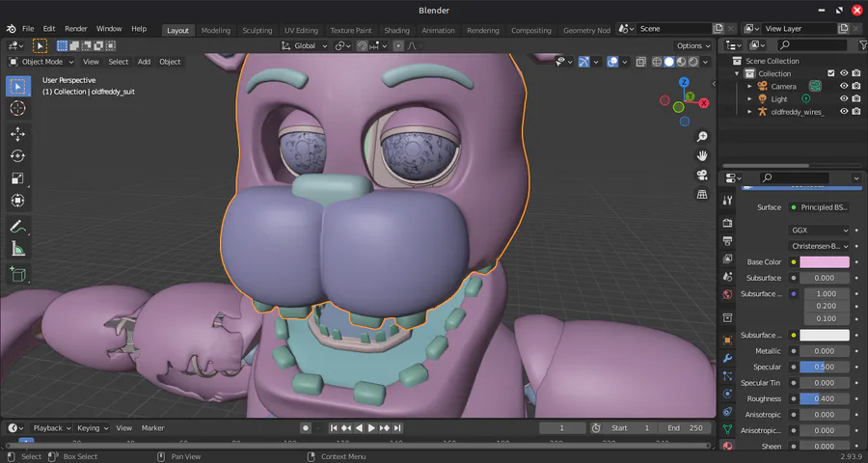This screenshot has width=868, height=463.
Task: Open the Object Mode dropdown
Action: click(x=41, y=62)
